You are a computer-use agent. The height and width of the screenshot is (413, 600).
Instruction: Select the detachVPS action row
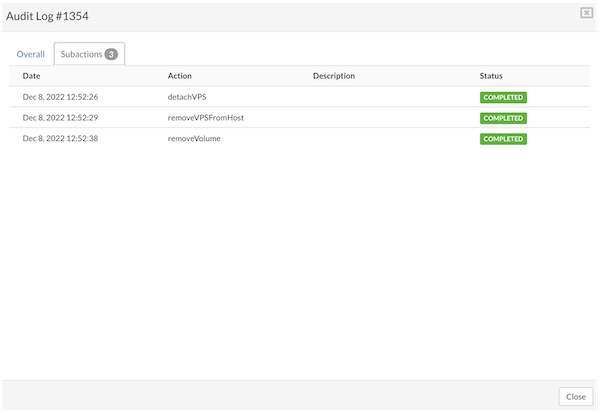coord(188,97)
